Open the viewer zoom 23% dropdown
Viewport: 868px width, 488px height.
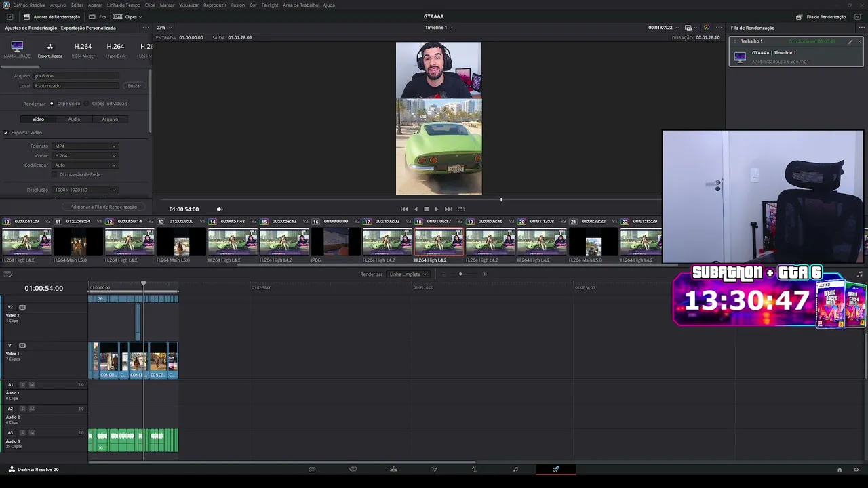pyautogui.click(x=164, y=28)
